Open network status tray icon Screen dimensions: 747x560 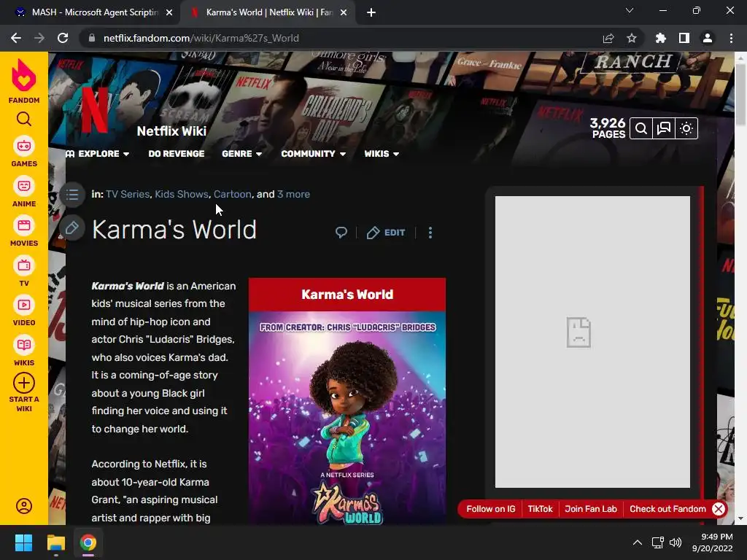(x=658, y=542)
